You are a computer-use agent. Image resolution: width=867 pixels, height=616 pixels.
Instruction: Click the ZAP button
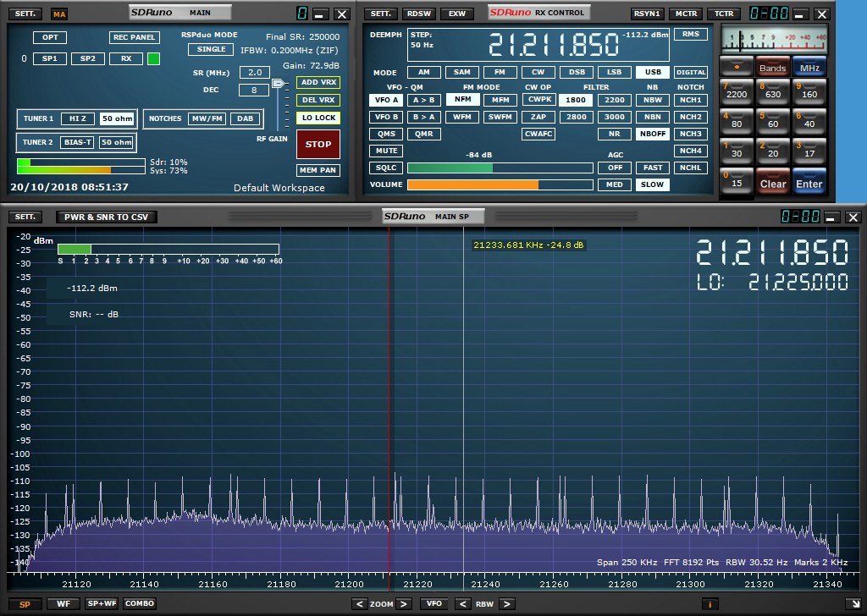[x=538, y=117]
